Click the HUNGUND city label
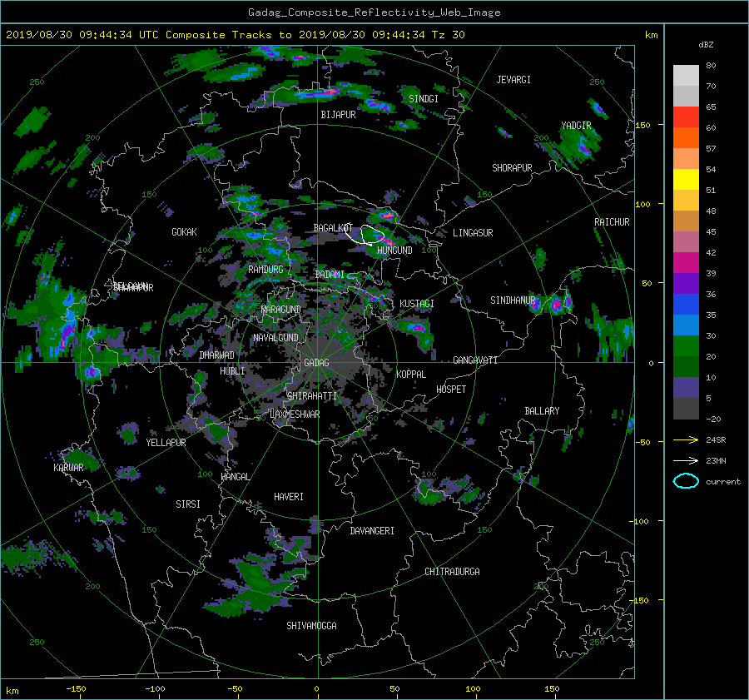This screenshot has width=749, height=700. [394, 251]
